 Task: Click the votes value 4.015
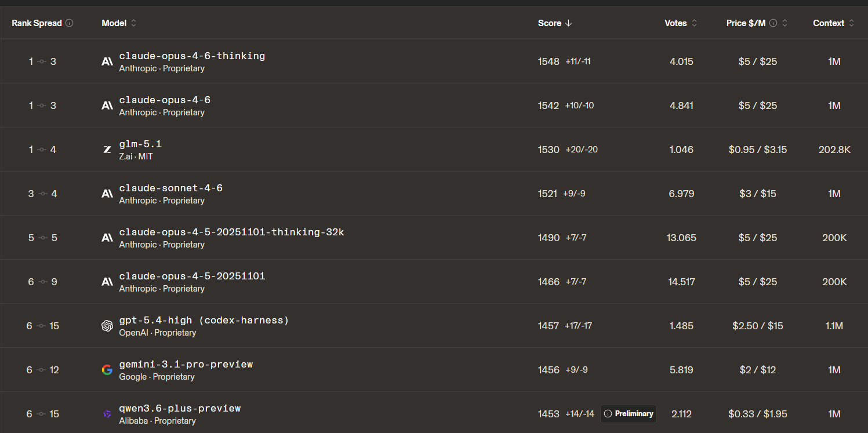pyautogui.click(x=681, y=61)
